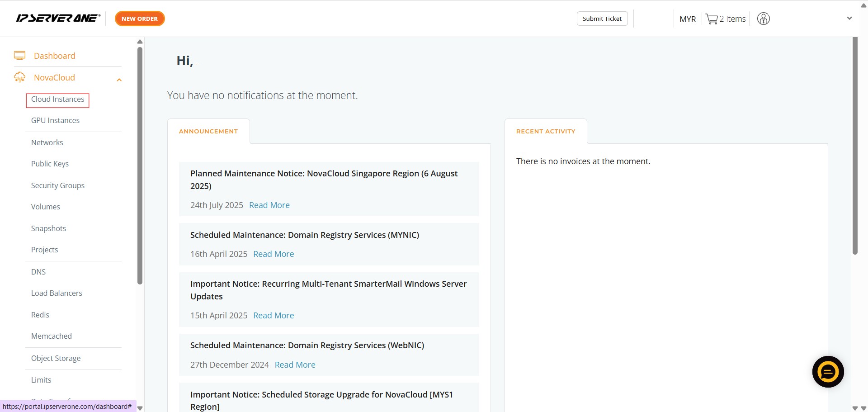Click the Scheduled Maintenance WebNIC announcement title
868x412 pixels.
click(x=307, y=345)
